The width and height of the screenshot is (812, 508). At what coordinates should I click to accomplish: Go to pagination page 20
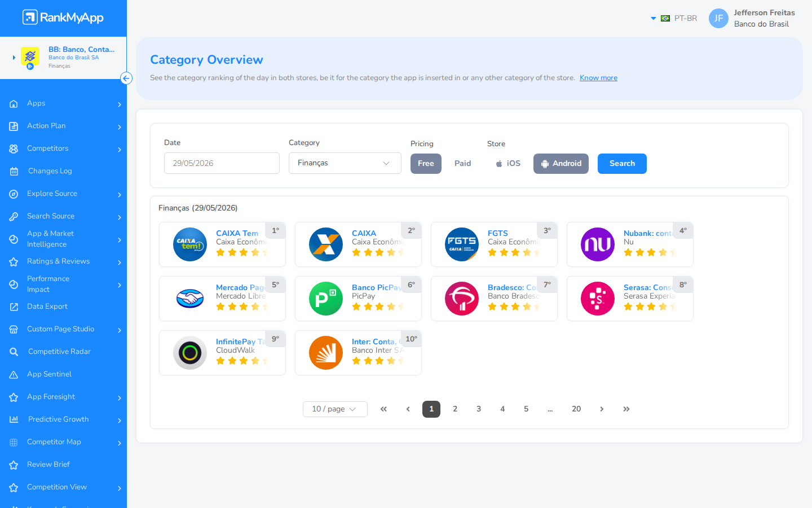point(576,409)
